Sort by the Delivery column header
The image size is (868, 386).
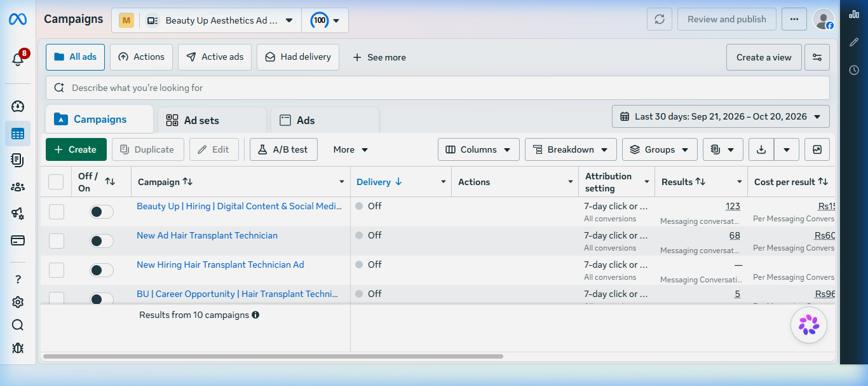click(379, 182)
